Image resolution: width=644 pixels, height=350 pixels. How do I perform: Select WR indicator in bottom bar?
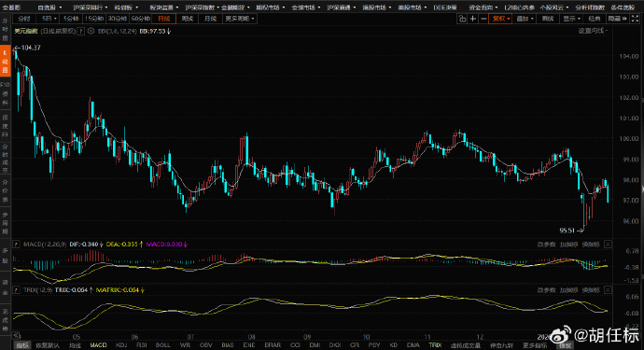185,345
